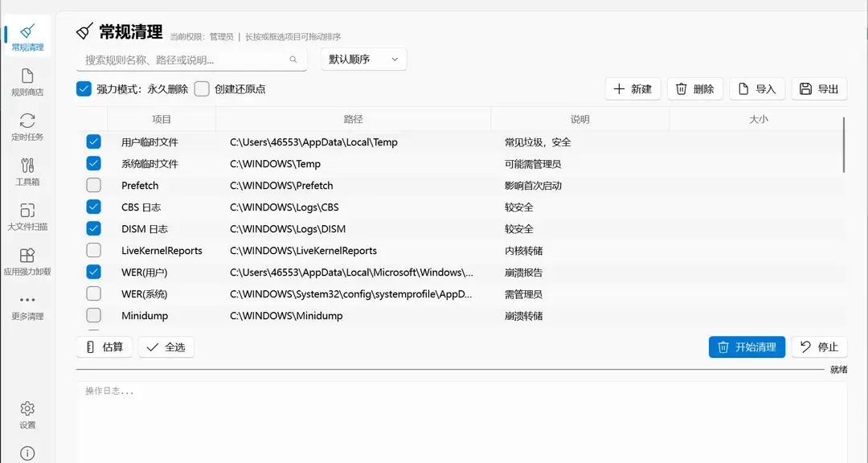Click description 常见垃圾，安全
The height and width of the screenshot is (463, 868).
(538, 142)
